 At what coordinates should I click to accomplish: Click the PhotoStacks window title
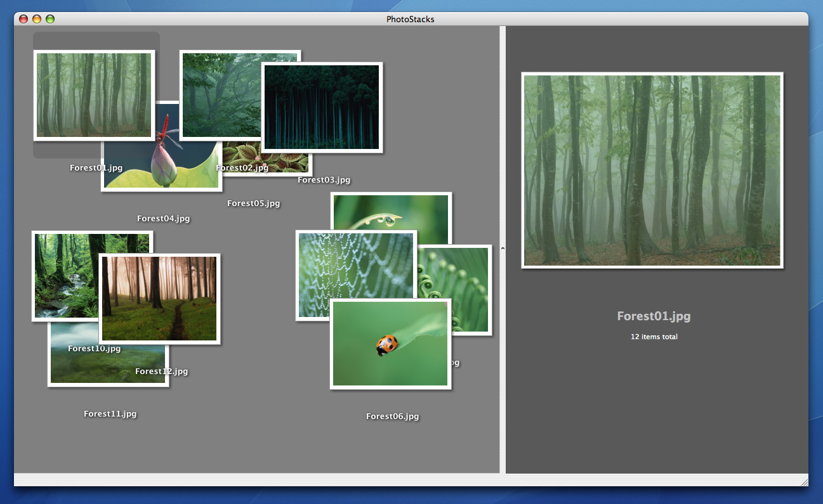(411, 19)
